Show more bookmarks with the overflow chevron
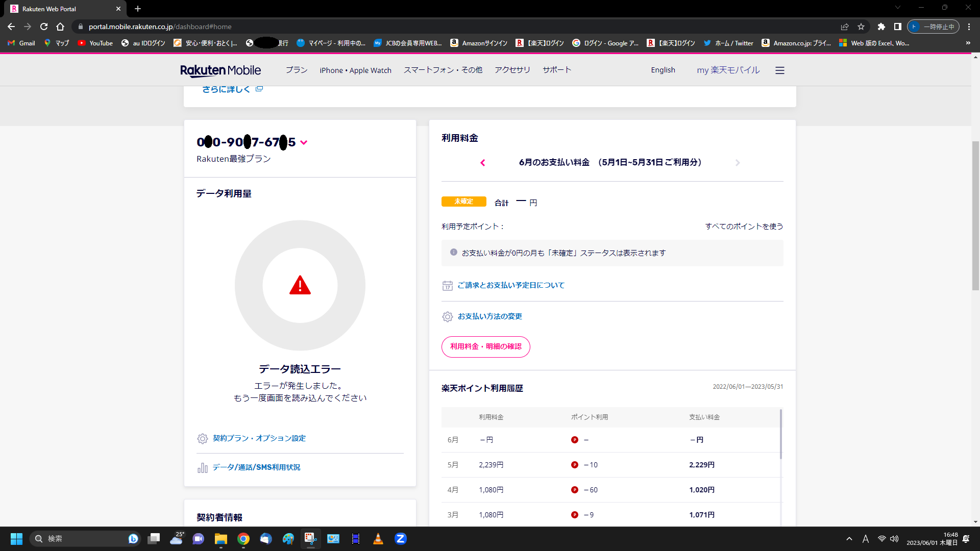Viewport: 980px width, 551px height. [968, 43]
